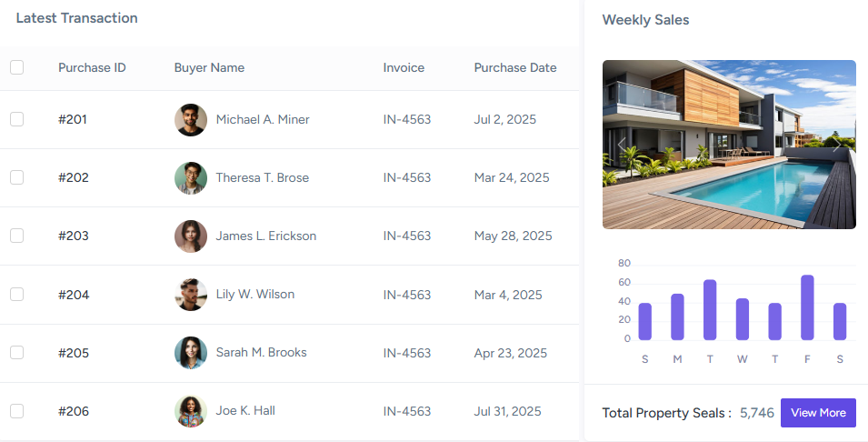Viewport: 868px width, 442px height.
Task: Click the Purchase Date column header
Action: pos(514,67)
